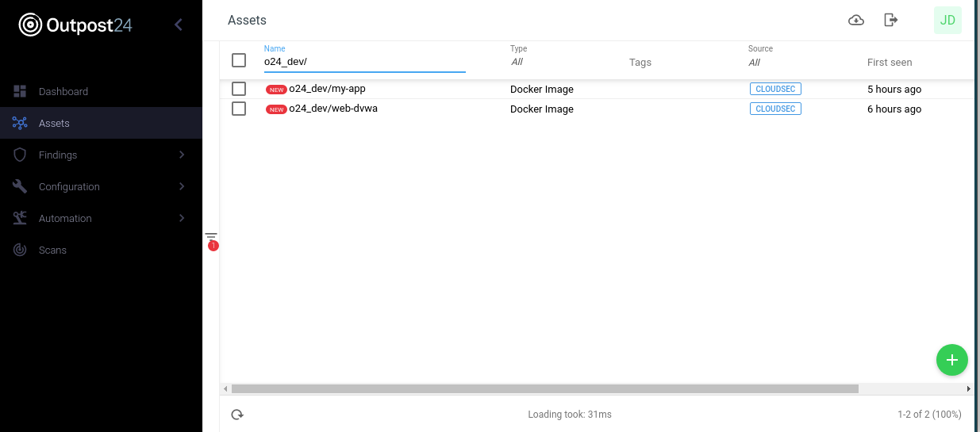Expand the Configuration submenu
Screen dimensions: 980x432
(181, 186)
